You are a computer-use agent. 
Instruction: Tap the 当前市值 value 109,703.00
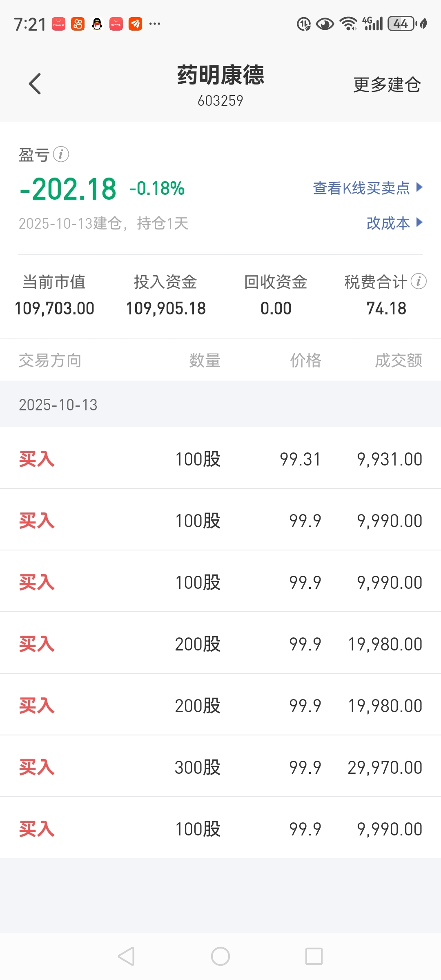[x=54, y=308]
